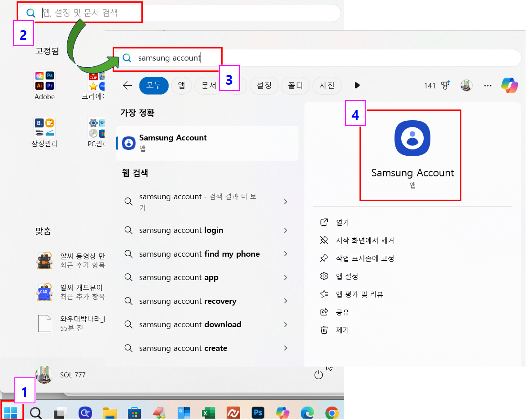The image size is (526, 420).
Task: Open the recent 와우대박나라 file
Action: [x=70, y=324]
